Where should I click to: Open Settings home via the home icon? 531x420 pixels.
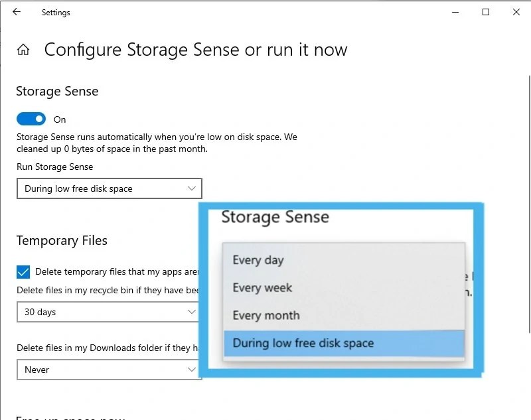click(x=23, y=49)
